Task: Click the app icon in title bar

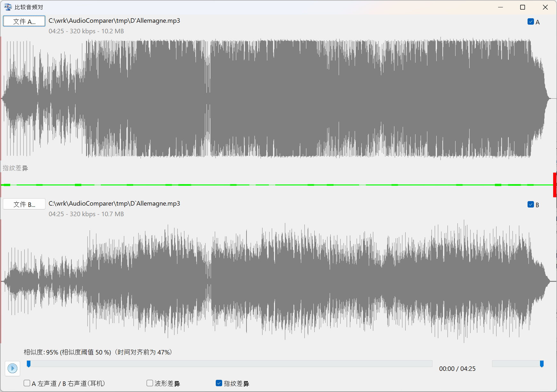Action: [x=8, y=7]
